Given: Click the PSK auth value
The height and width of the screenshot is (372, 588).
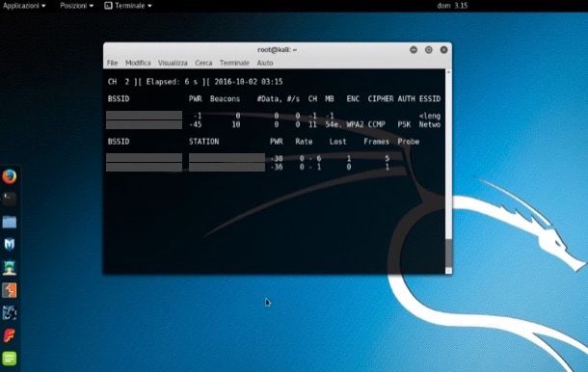Looking at the screenshot, I should (x=404, y=124).
